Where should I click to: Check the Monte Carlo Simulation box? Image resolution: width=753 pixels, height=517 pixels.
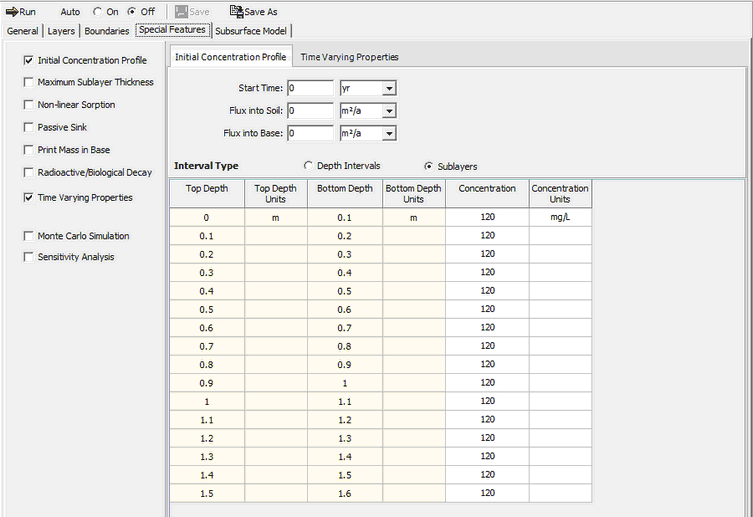coord(28,236)
